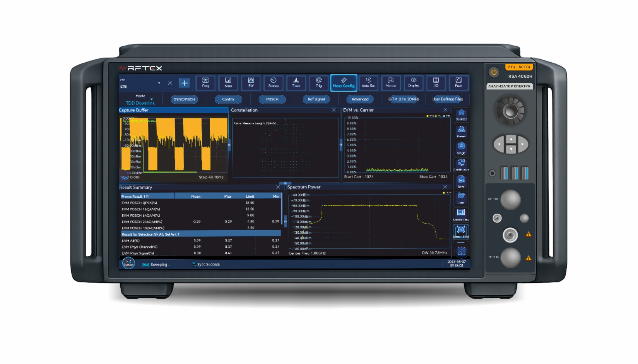The height and width of the screenshot is (364, 638).
Task: Start a Single sweep
Action: pyautogui.click(x=461, y=149)
